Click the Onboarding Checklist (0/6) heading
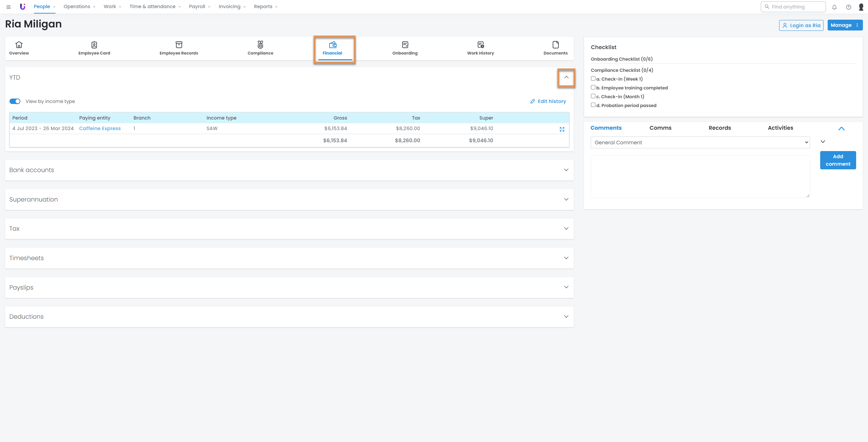This screenshot has height=442, width=868. point(622,59)
